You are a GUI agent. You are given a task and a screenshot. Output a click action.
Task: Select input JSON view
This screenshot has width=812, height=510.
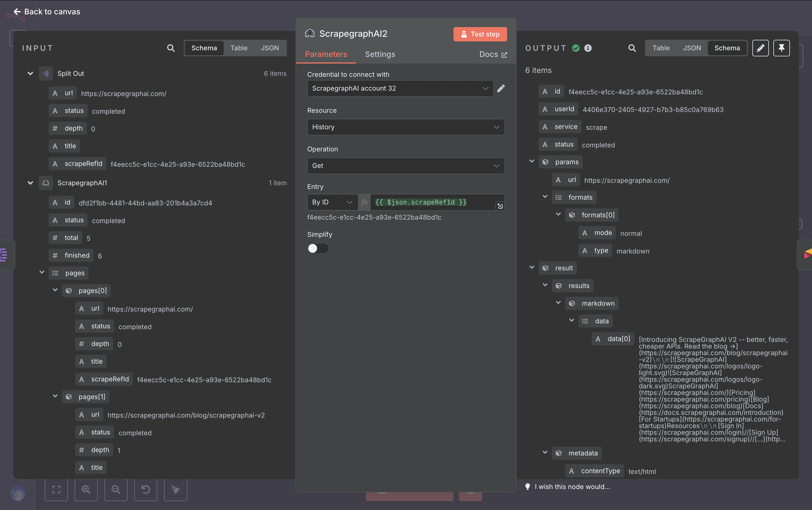point(270,48)
